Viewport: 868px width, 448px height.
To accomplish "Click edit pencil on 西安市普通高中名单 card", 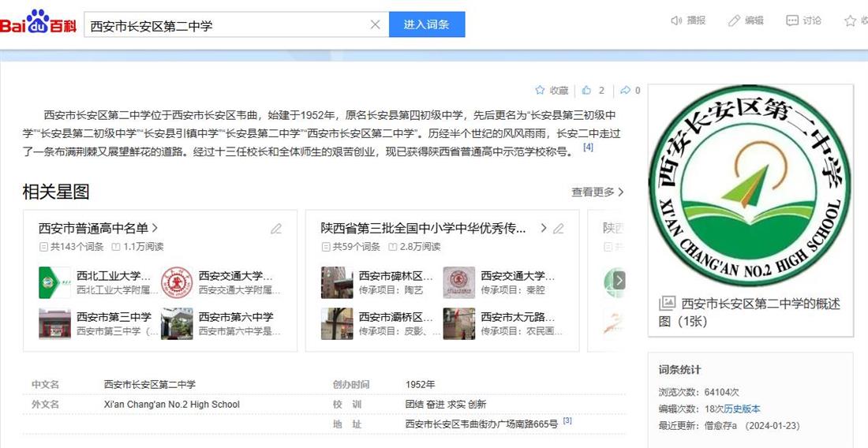I will pos(276,229).
